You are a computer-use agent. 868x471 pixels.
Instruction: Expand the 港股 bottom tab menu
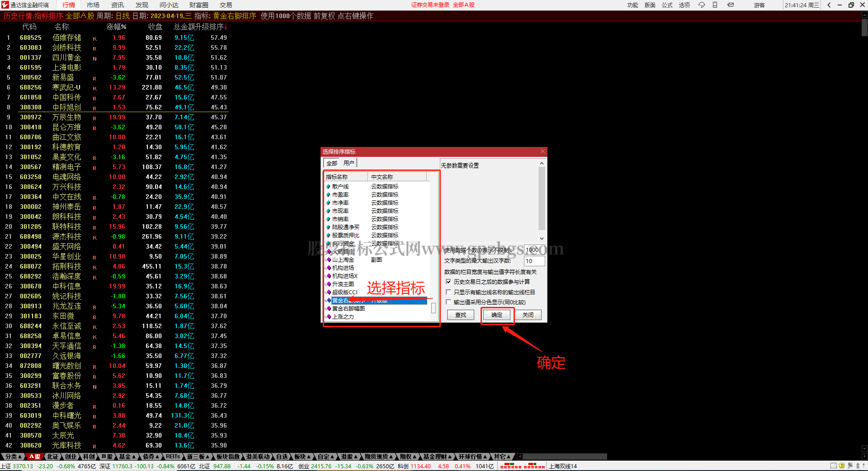350,457
